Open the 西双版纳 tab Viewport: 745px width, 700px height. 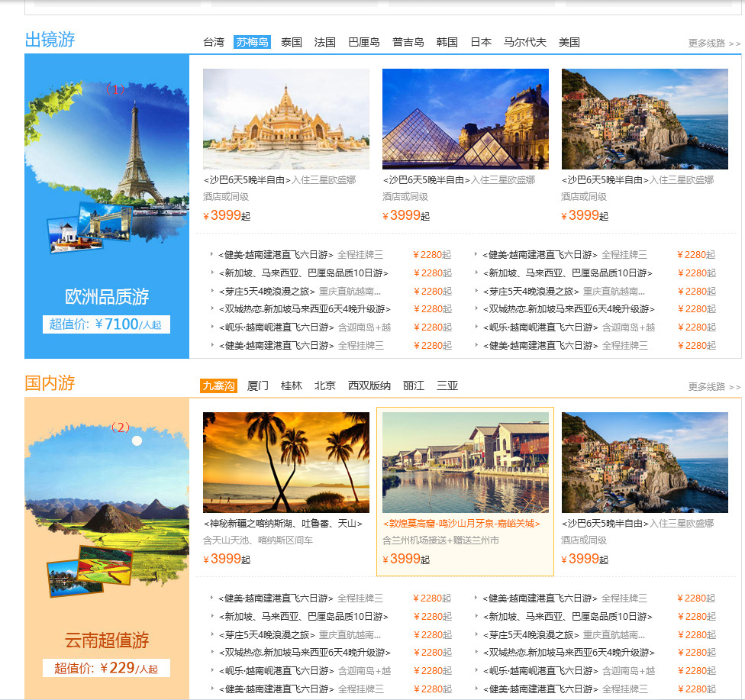pos(369,386)
